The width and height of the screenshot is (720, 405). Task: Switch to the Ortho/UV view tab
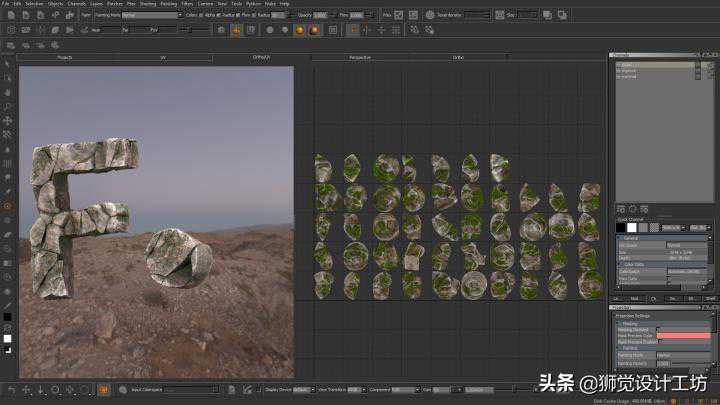point(260,58)
